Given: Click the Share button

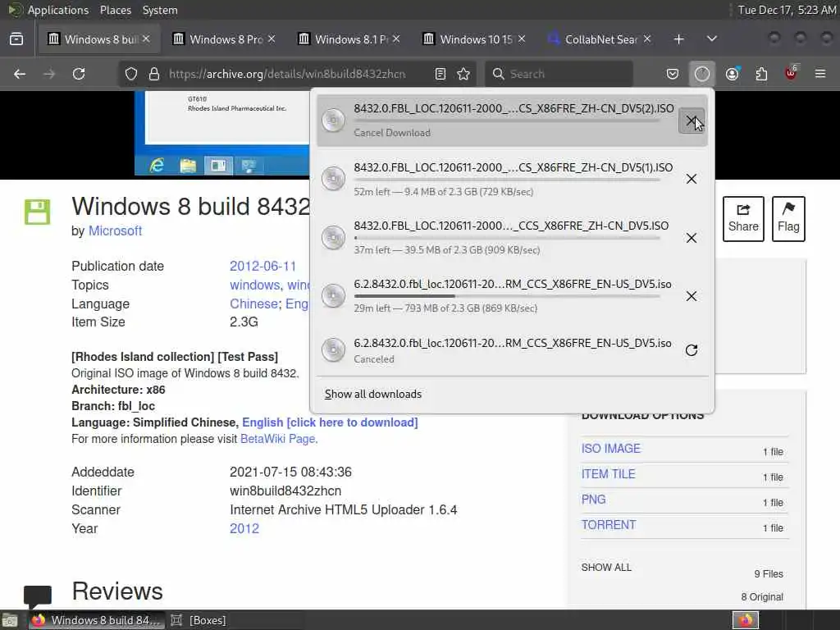Looking at the screenshot, I should tap(743, 218).
